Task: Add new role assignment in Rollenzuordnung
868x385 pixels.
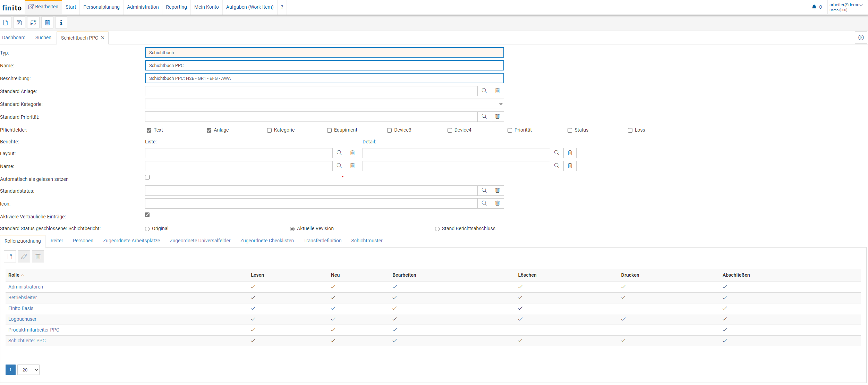Action: click(10, 257)
